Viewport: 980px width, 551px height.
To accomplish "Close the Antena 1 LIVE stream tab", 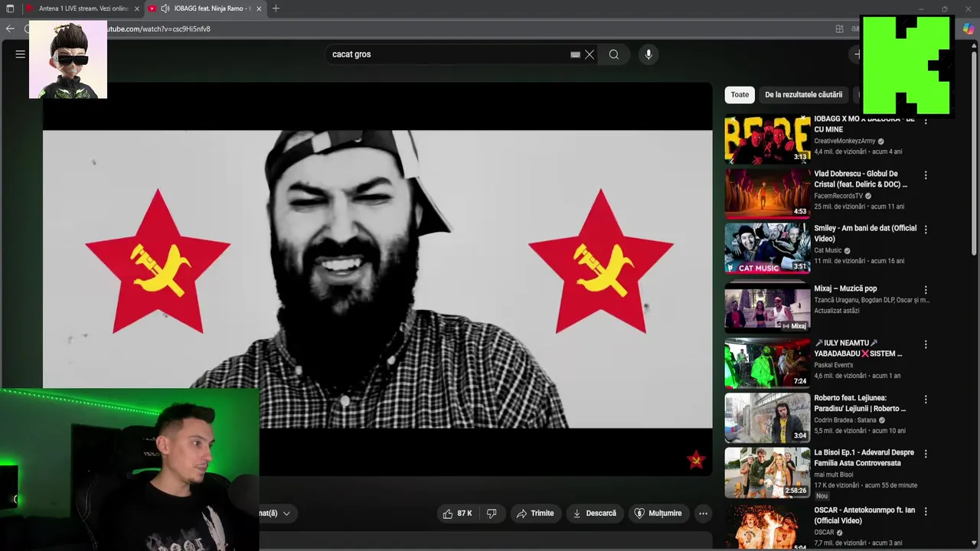I will tap(137, 8).
